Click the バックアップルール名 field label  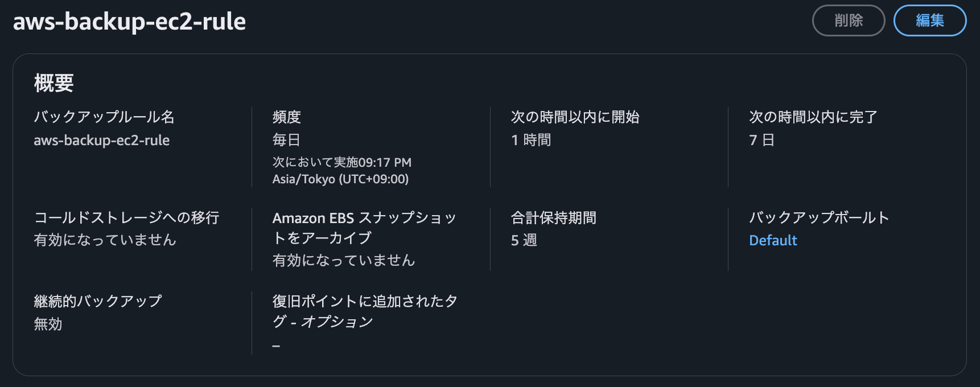click(104, 117)
